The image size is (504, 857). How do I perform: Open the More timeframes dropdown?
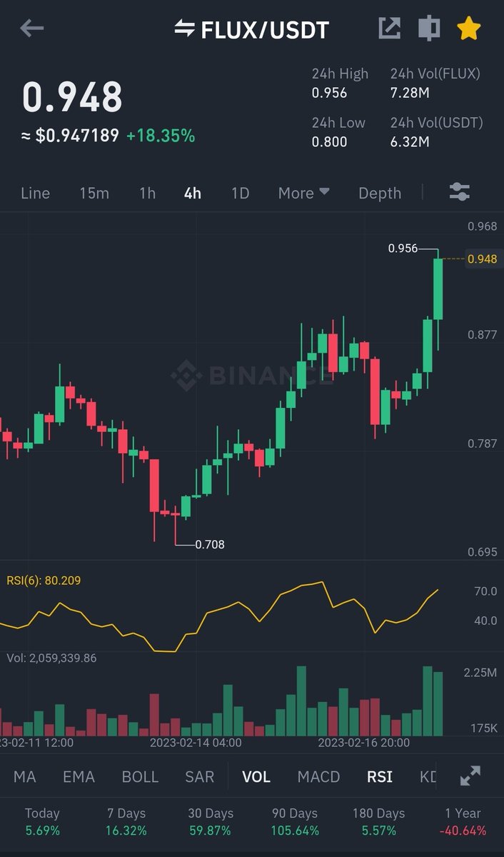(303, 193)
